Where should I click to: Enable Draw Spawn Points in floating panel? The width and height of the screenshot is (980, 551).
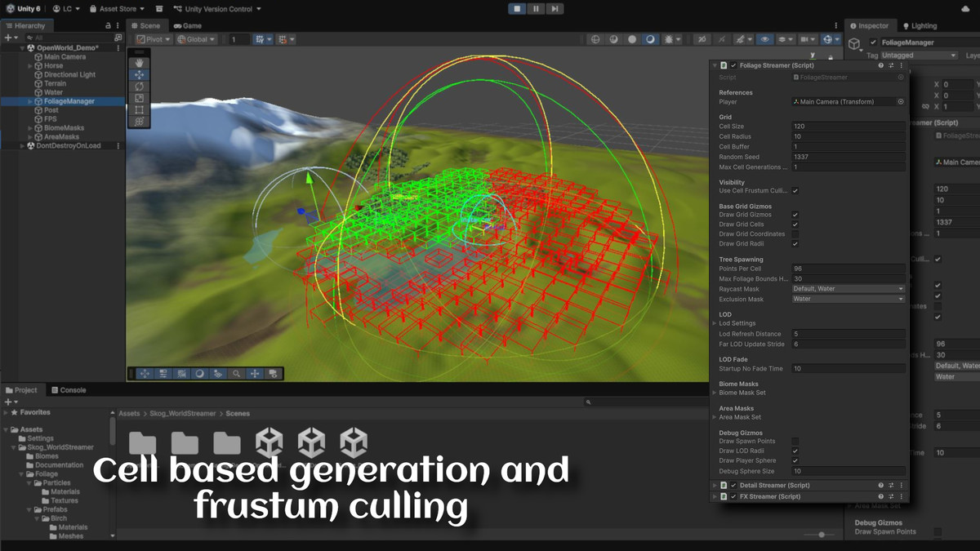click(x=795, y=442)
